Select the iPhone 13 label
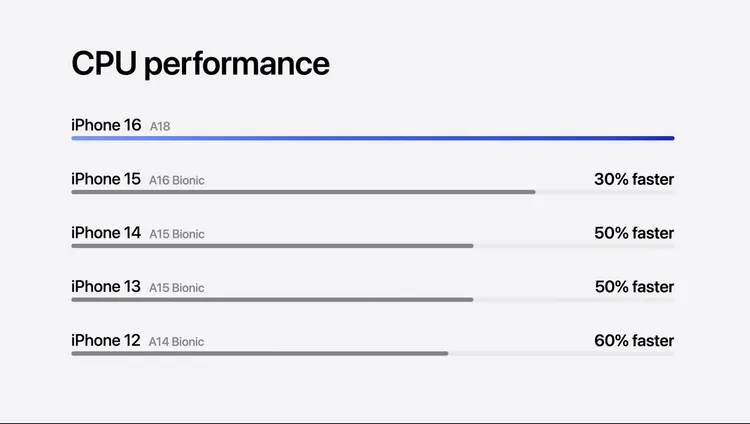Screen dimensions: 750x424 106,287
